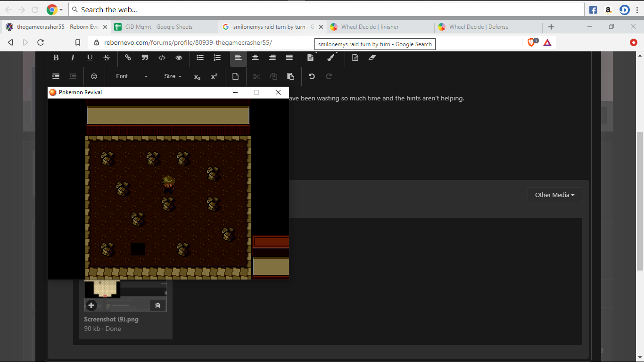
Task: Open the Chrome icon dropdown arrow
Action: point(61,10)
